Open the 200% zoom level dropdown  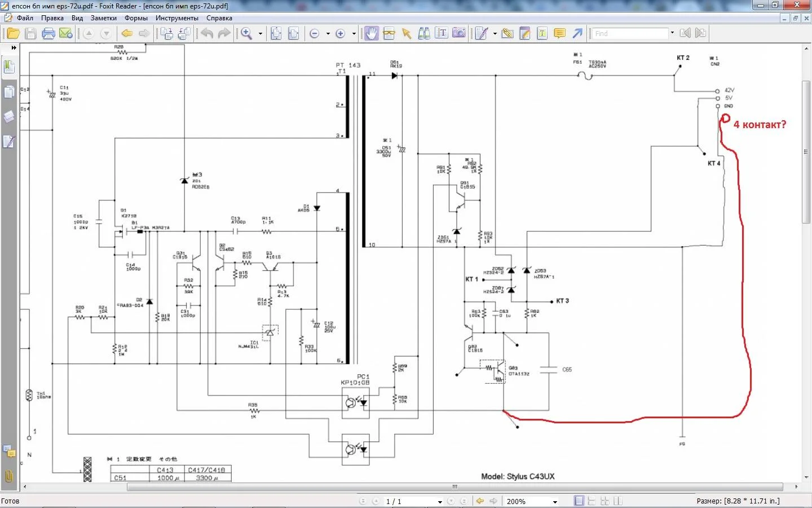pos(555,502)
